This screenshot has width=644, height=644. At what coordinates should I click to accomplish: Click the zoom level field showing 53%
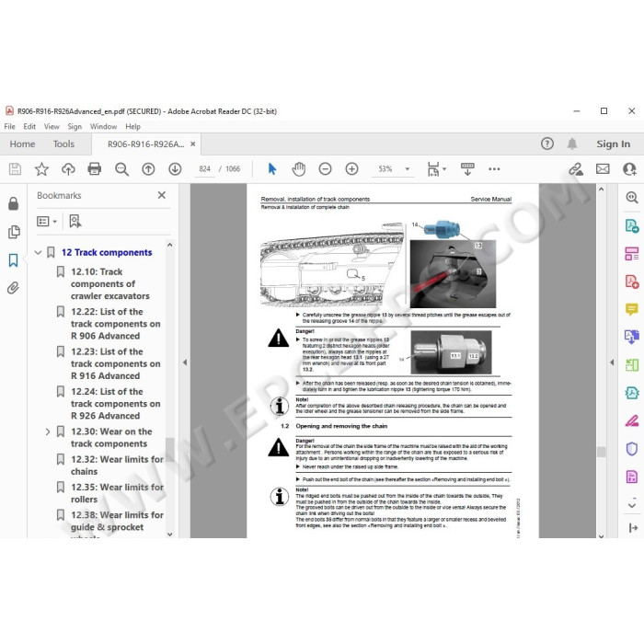(x=385, y=168)
